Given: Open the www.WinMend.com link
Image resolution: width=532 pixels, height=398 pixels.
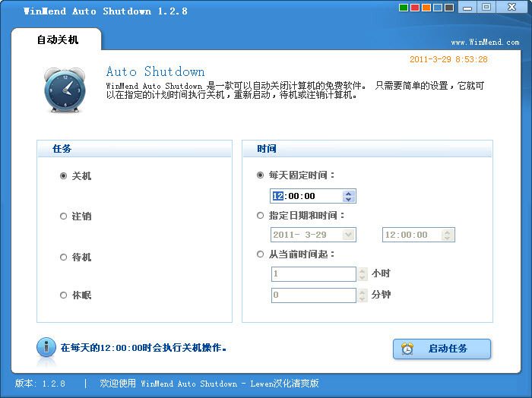Looking at the screenshot, I should (485, 43).
